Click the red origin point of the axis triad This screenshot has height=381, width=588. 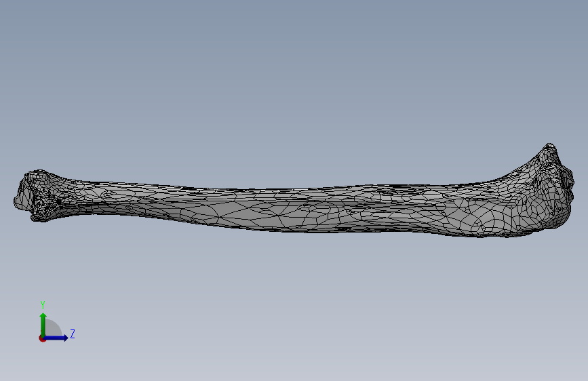coord(42,338)
